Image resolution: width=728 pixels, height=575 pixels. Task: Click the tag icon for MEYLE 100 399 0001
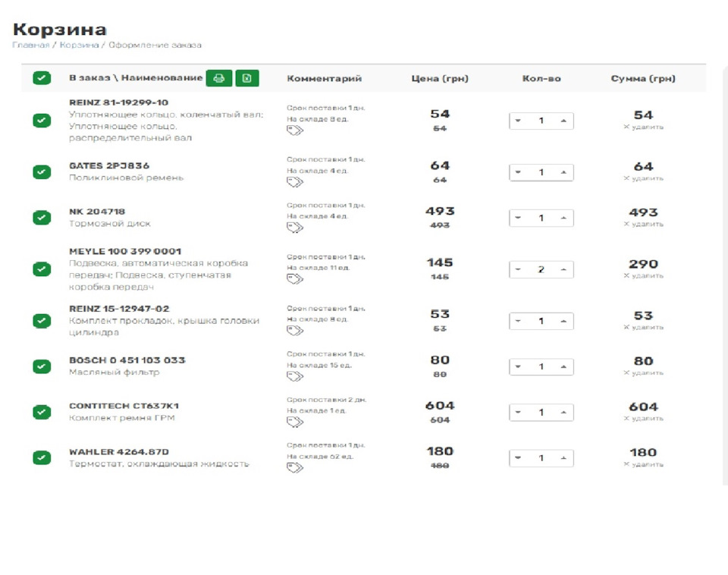pyautogui.click(x=295, y=279)
